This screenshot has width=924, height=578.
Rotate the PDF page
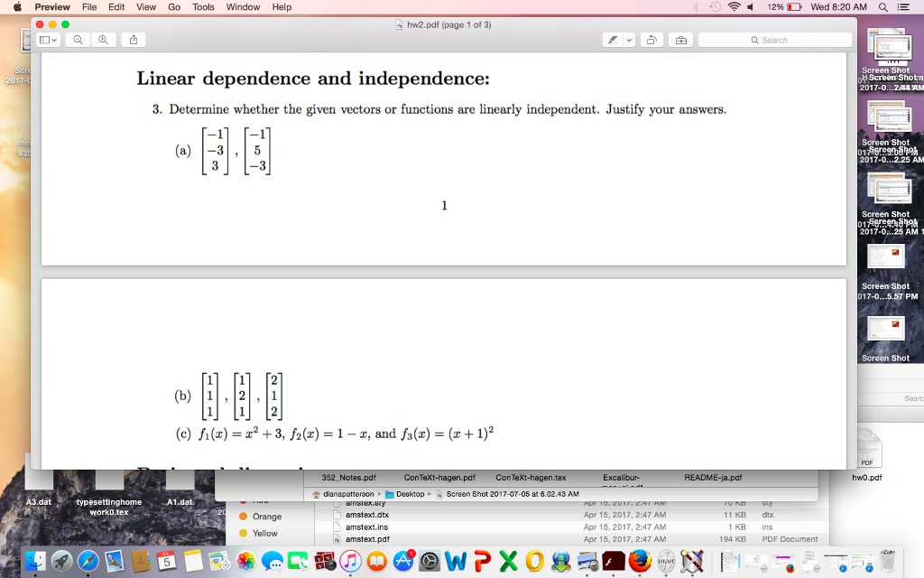tap(651, 40)
